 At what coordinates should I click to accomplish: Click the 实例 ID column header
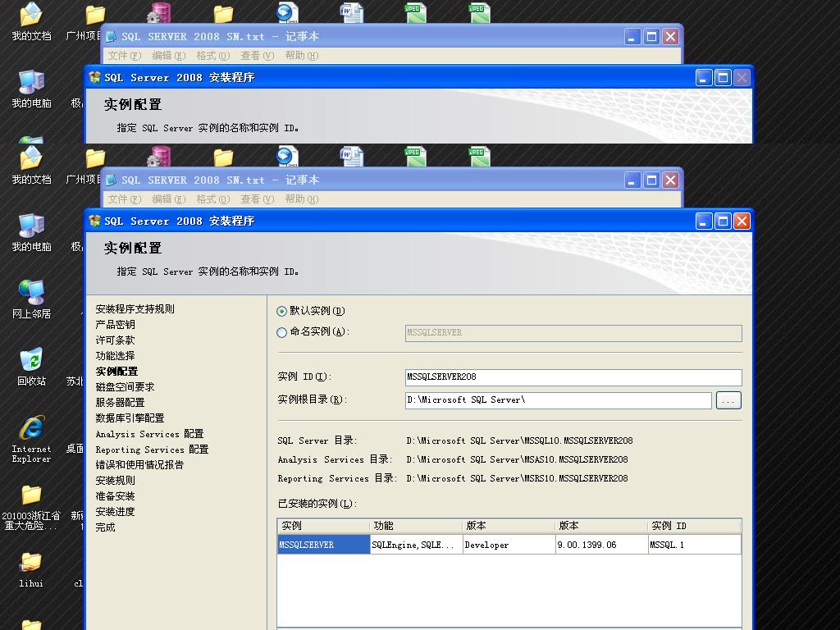click(694, 526)
